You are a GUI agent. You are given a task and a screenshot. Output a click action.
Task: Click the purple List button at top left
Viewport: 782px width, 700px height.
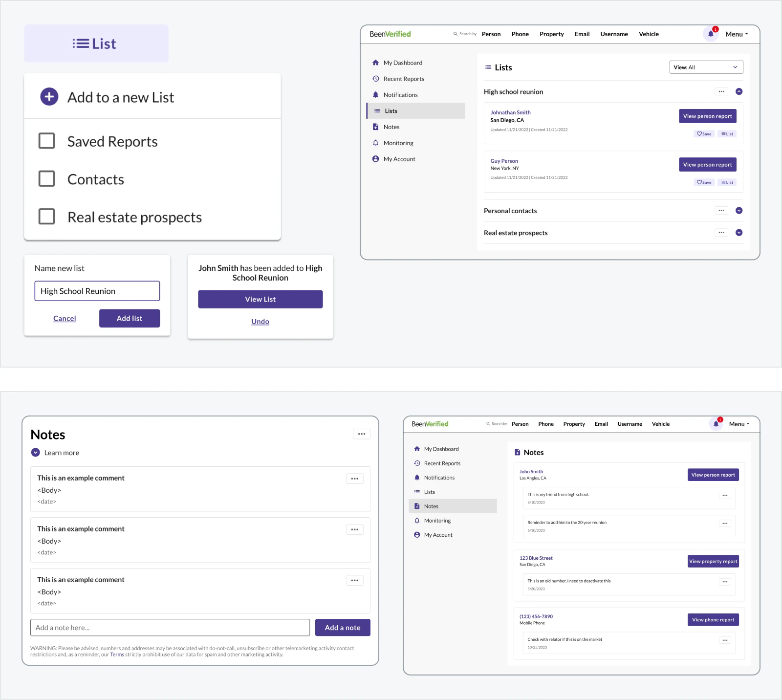click(x=96, y=44)
